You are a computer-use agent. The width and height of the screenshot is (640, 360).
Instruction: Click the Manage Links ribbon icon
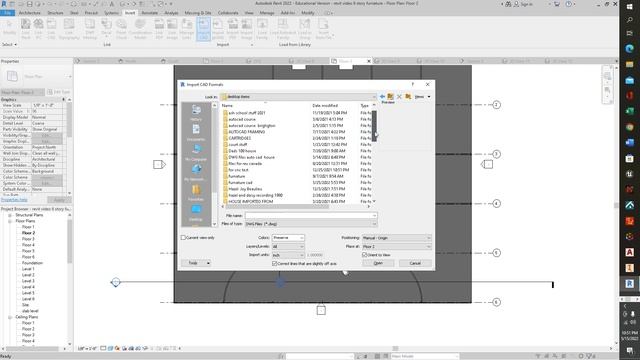tap(187, 29)
